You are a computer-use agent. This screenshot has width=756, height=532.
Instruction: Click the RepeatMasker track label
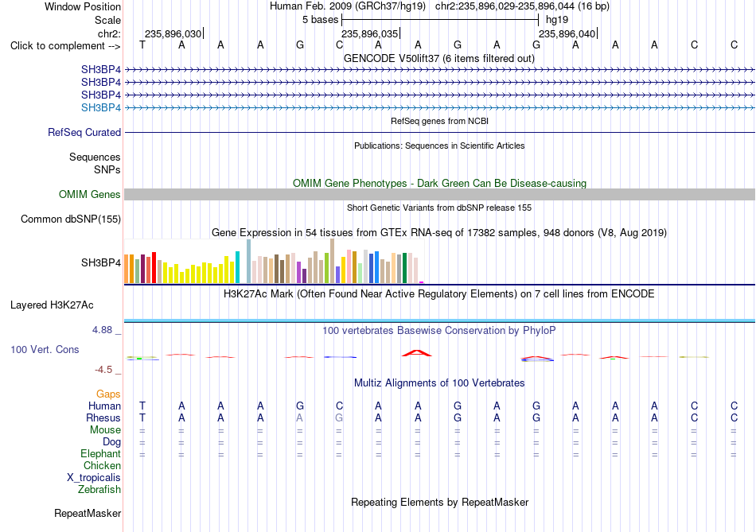pos(88,513)
